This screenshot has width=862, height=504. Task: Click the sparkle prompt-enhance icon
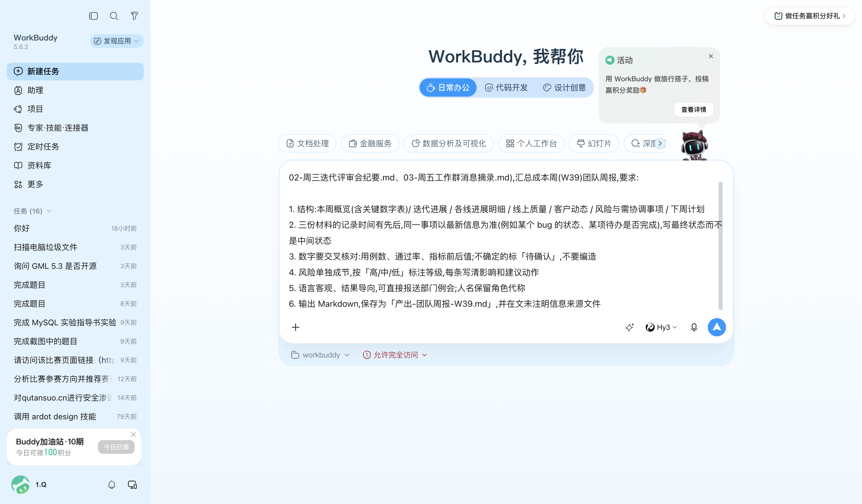pos(629,327)
